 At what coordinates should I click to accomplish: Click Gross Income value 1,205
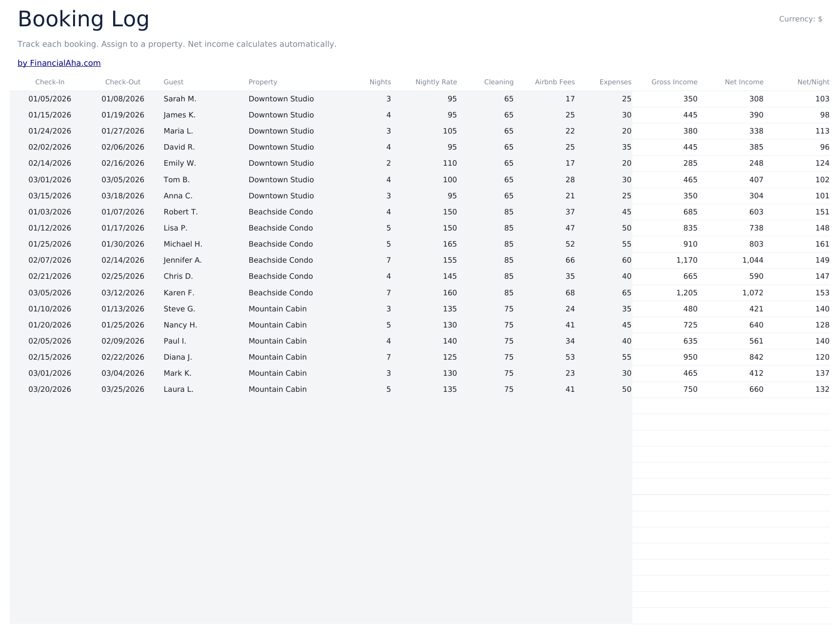point(687,293)
